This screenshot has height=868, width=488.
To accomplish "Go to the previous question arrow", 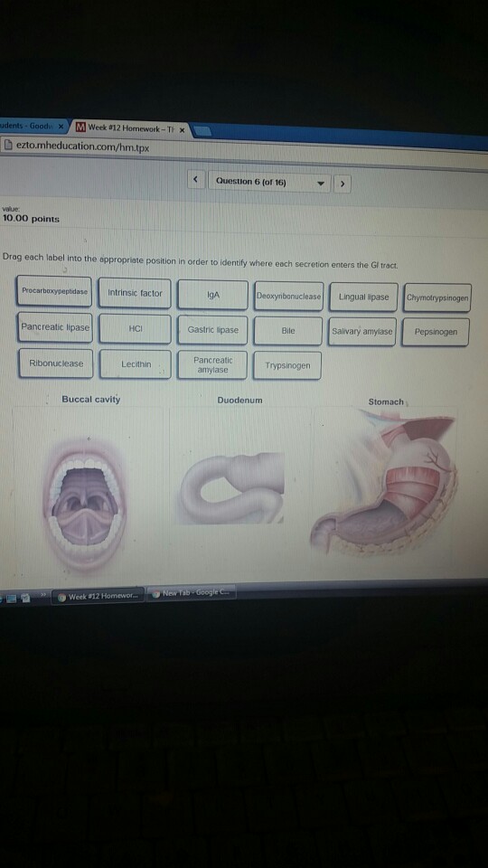I will click(196, 180).
